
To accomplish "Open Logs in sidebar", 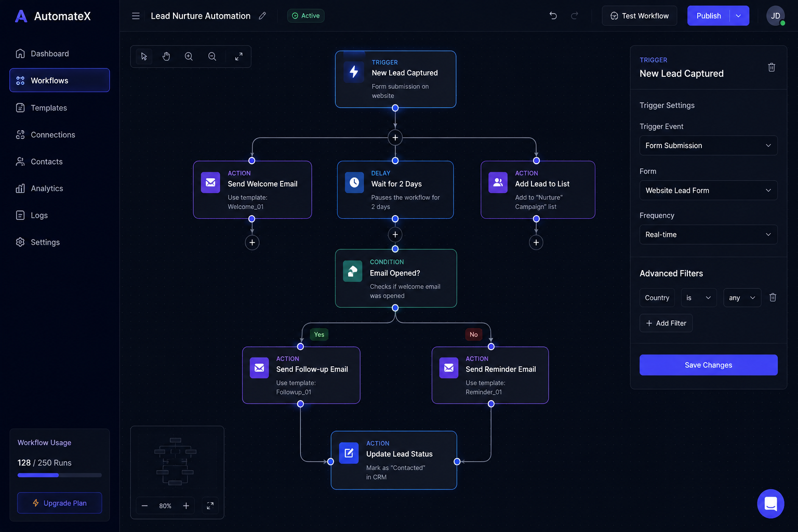I will pyautogui.click(x=59, y=215).
